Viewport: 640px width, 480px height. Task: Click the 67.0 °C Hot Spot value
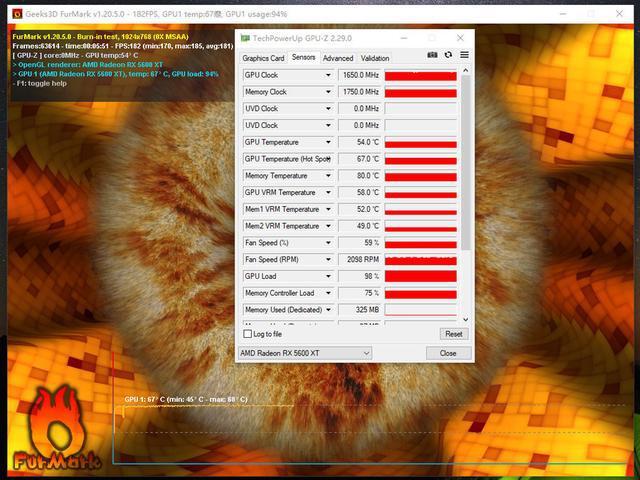(360, 159)
